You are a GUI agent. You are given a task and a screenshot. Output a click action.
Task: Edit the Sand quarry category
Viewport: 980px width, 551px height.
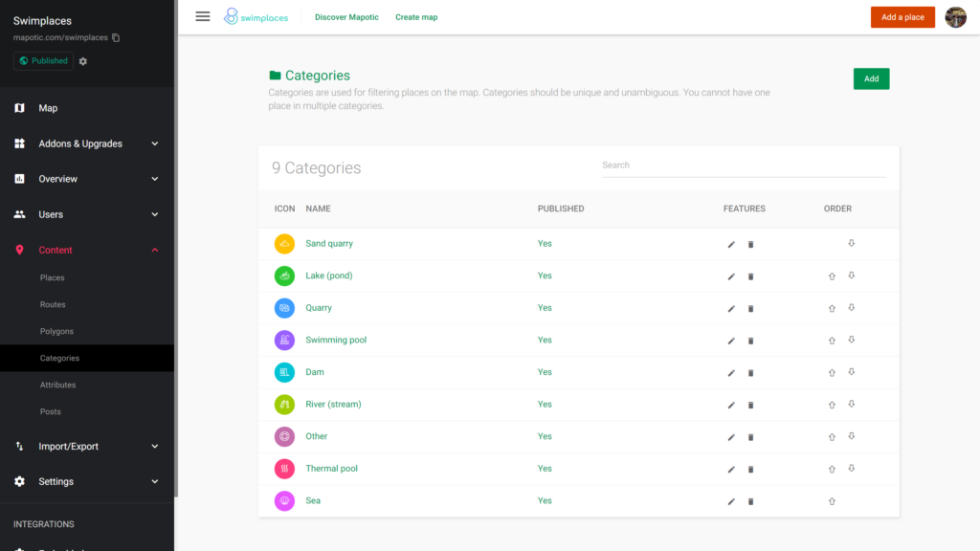[x=731, y=244]
